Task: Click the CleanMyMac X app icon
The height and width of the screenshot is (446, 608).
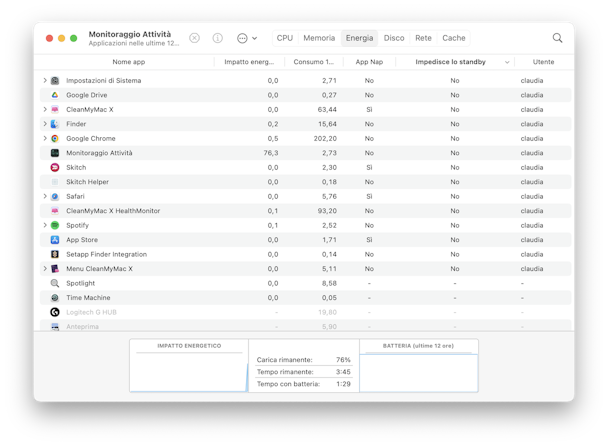Action: [55, 109]
